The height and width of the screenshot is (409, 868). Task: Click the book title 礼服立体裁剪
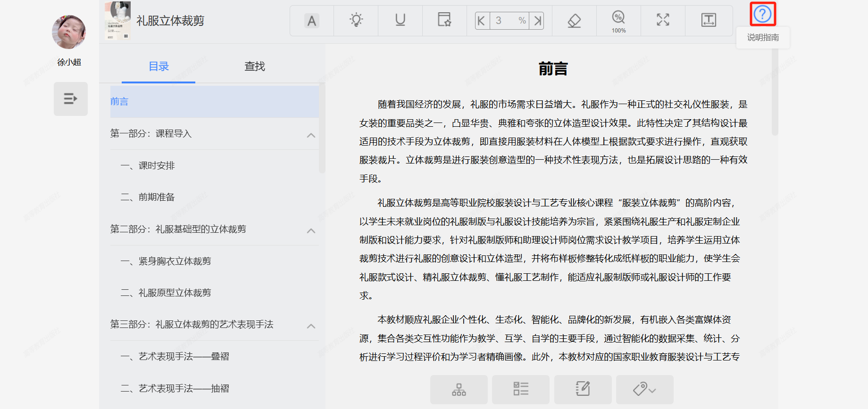(x=170, y=21)
